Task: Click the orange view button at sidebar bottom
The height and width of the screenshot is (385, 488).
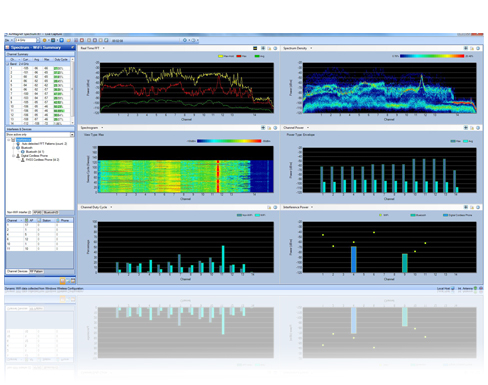Action: point(62,281)
